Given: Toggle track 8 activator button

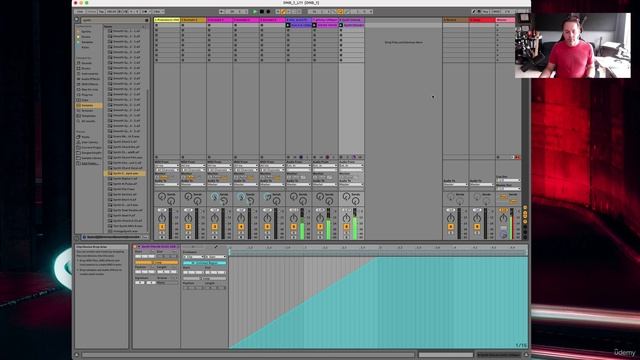Looking at the screenshot, I should [346, 227].
